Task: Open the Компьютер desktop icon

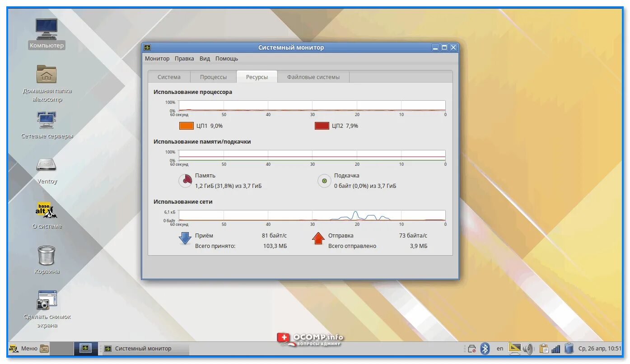Action: tap(47, 29)
